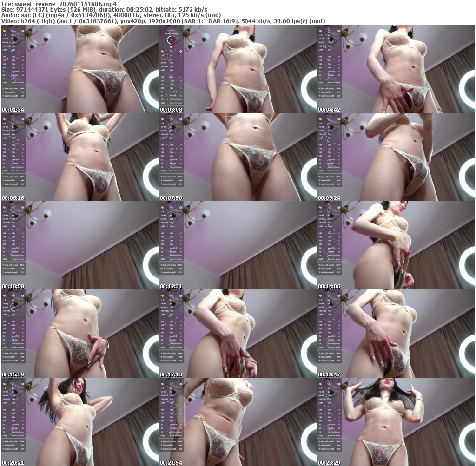Select the frame at 00:03:08
This screenshot has height=466, width=476.
click(x=238, y=69)
